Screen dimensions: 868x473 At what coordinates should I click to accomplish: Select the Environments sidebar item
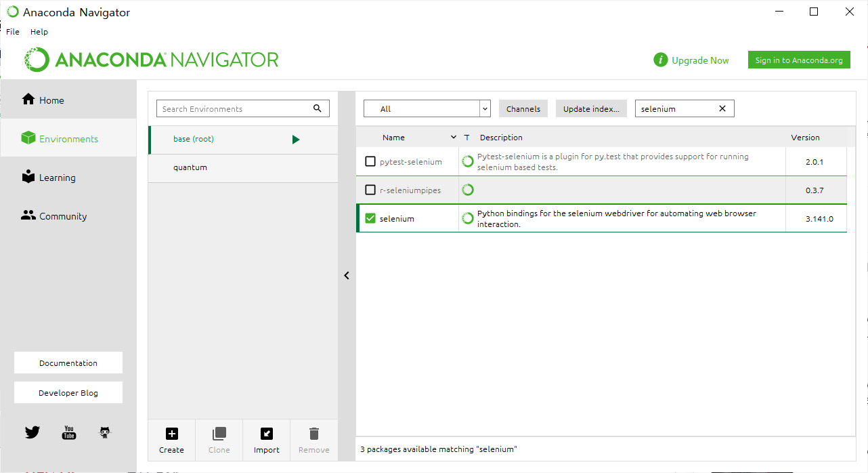click(68, 138)
